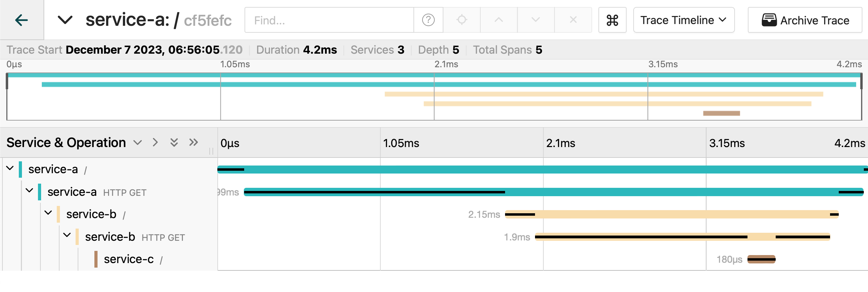Click the locate/focus search matches icon

[x=462, y=20]
